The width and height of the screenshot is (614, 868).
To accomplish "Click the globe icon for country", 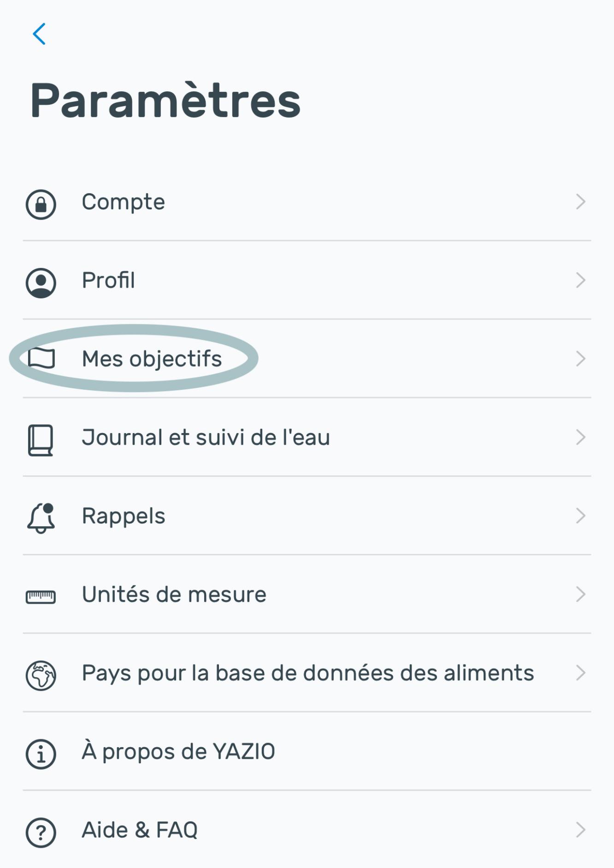I will [x=41, y=675].
